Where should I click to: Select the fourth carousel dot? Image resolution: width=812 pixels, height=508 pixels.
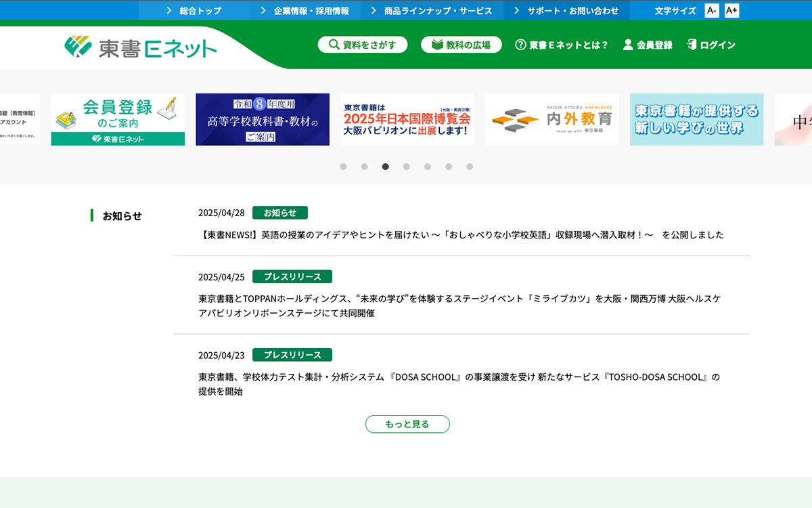(407, 167)
